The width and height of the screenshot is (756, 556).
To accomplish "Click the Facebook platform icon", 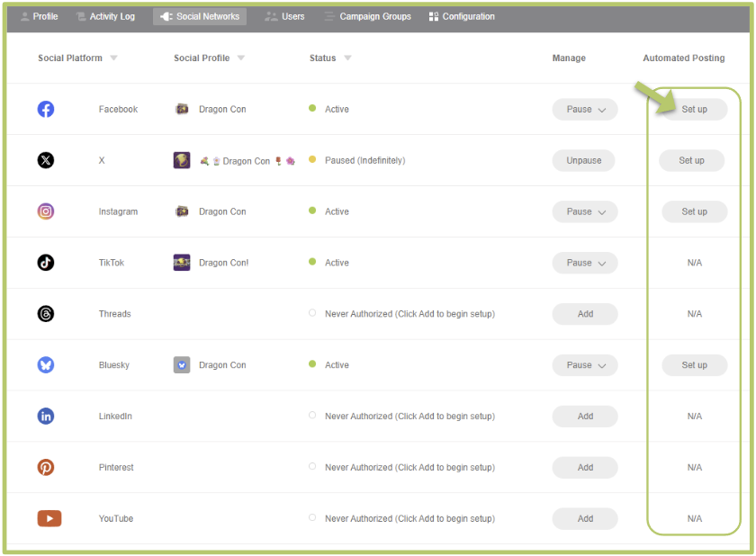I will (x=46, y=110).
